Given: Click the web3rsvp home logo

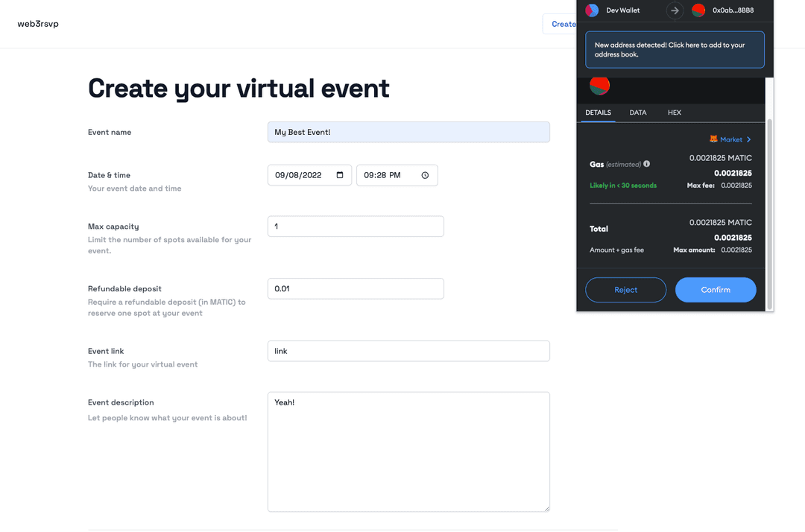Looking at the screenshot, I should pos(38,24).
